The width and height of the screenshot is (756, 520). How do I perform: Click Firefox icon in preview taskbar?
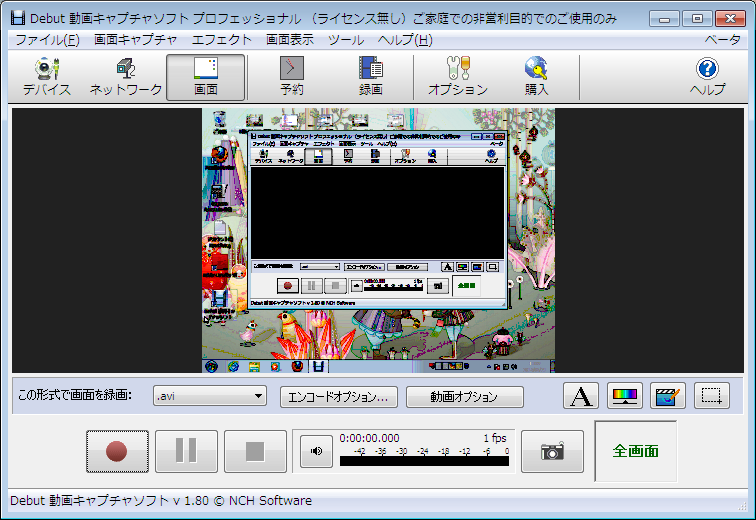[297, 366]
